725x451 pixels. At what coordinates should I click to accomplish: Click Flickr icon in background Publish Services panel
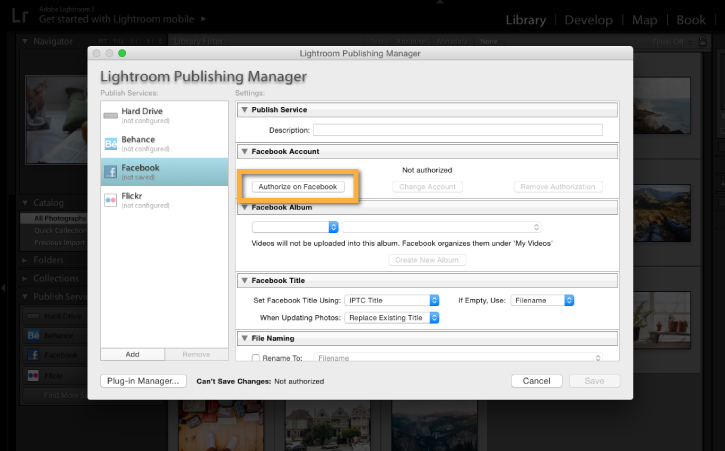[33, 376]
